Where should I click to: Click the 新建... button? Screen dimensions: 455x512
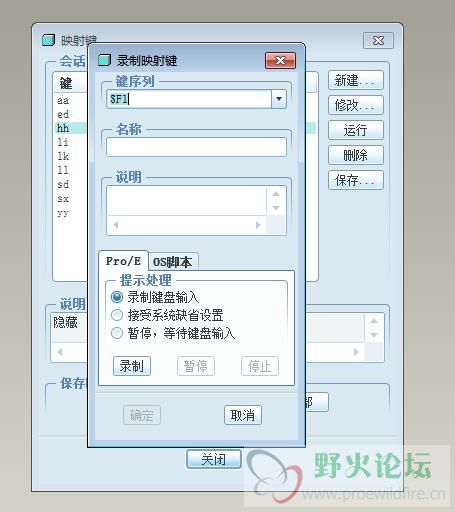(x=356, y=80)
